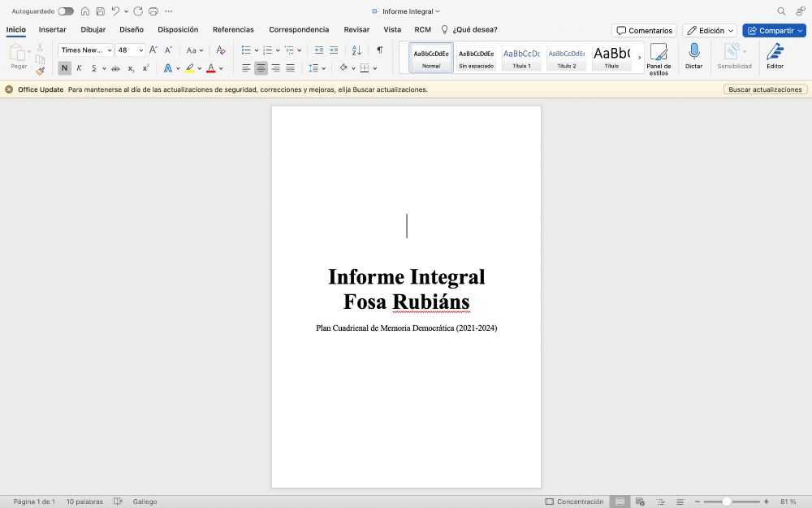Switch to the Diseño tab
The image size is (812, 508).
tap(132, 29)
